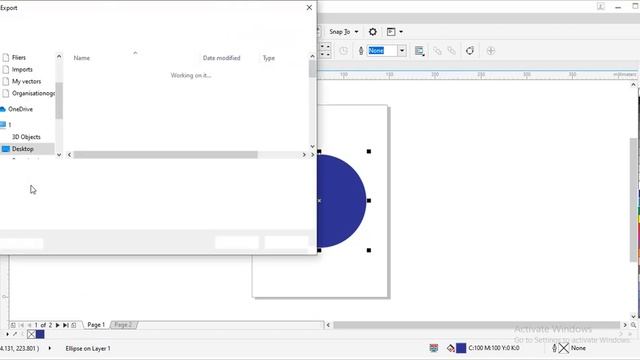Screen dimensions: 640x360
Task: Click the greyed clock-like icon in property bar
Action: (x=344, y=51)
